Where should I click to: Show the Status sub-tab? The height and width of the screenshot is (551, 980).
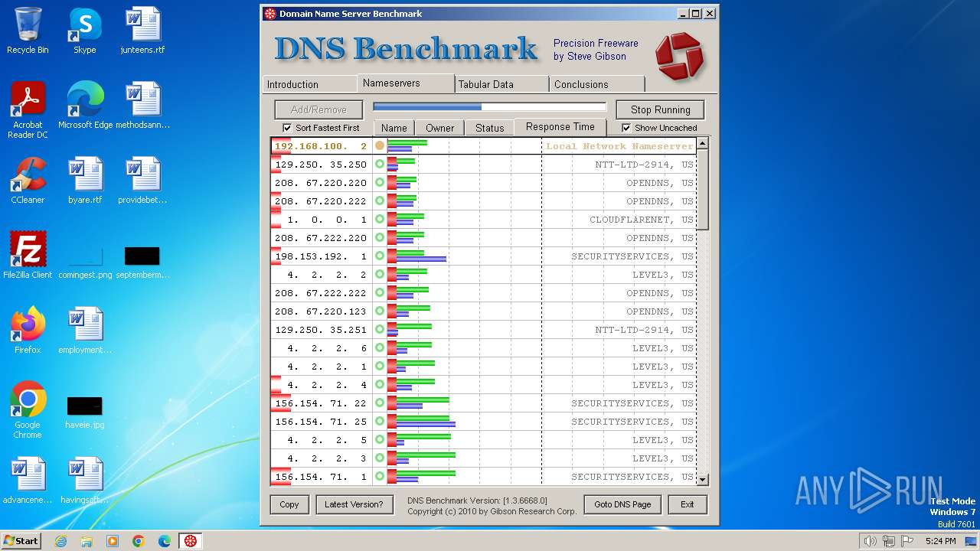click(x=490, y=128)
